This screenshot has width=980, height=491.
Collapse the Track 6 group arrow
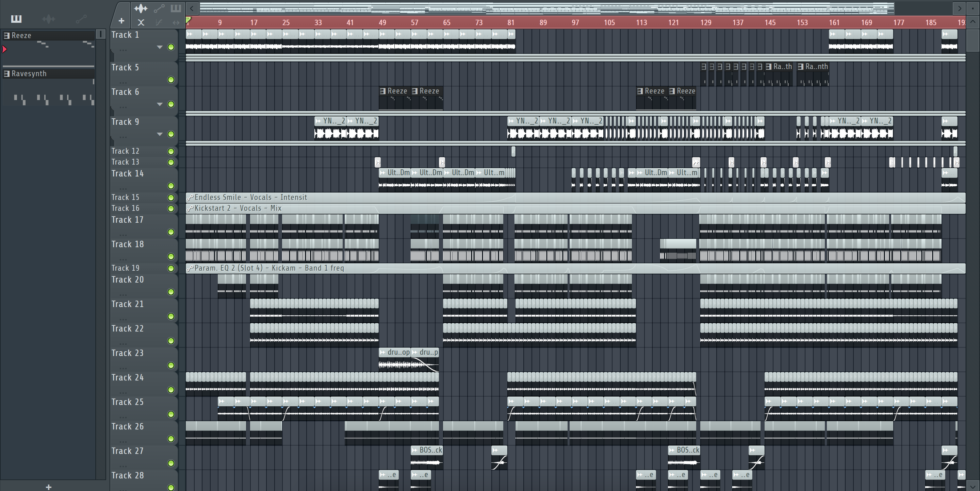pyautogui.click(x=160, y=104)
